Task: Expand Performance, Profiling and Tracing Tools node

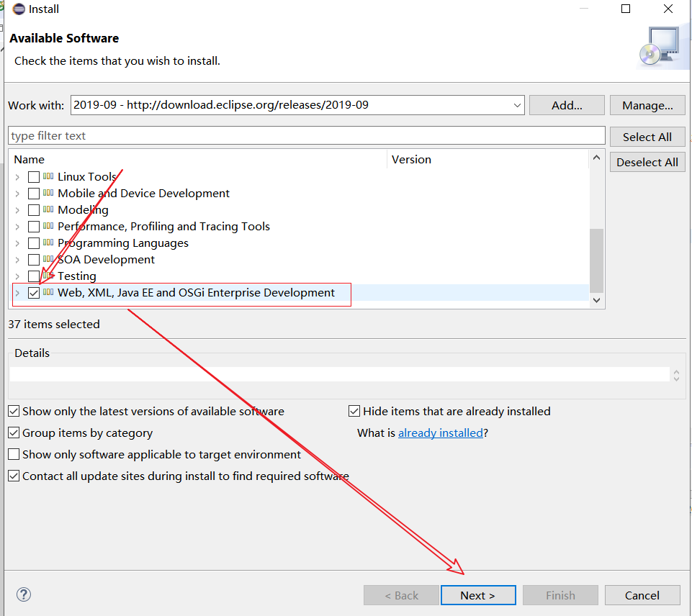Action: pyautogui.click(x=17, y=227)
